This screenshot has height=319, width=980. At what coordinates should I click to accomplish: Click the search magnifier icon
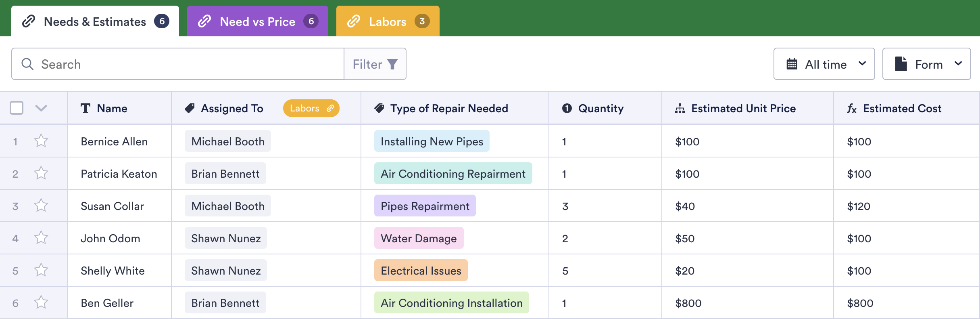pos(27,64)
